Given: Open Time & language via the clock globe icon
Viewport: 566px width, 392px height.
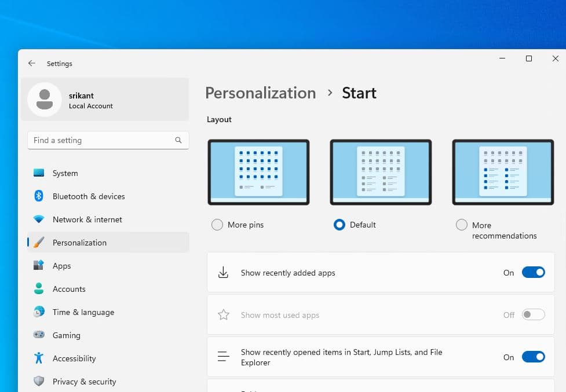Looking at the screenshot, I should pyautogui.click(x=39, y=312).
